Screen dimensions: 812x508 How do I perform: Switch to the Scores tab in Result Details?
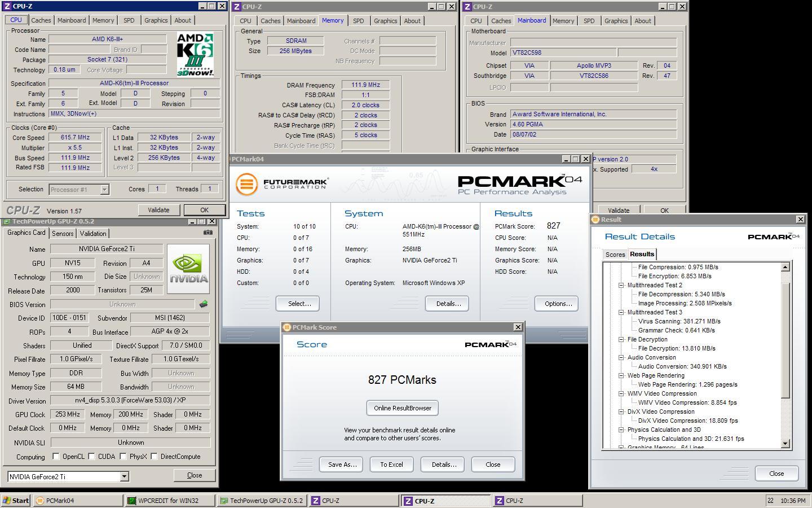tap(615, 255)
